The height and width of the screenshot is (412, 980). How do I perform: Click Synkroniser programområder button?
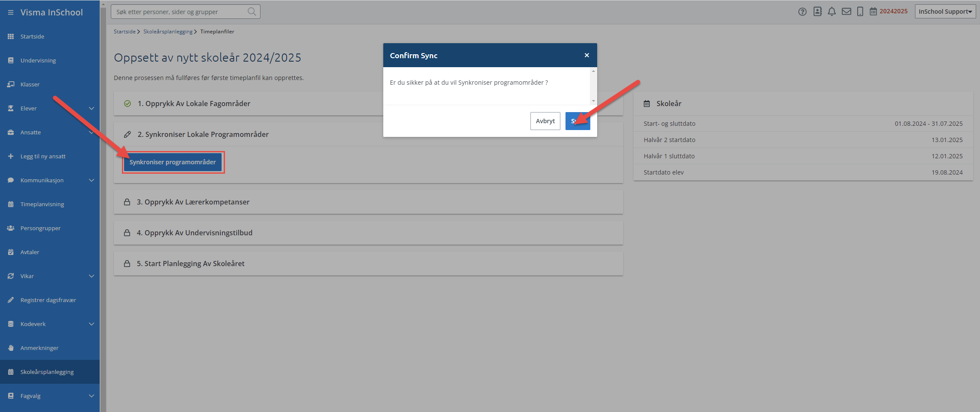pos(173,162)
